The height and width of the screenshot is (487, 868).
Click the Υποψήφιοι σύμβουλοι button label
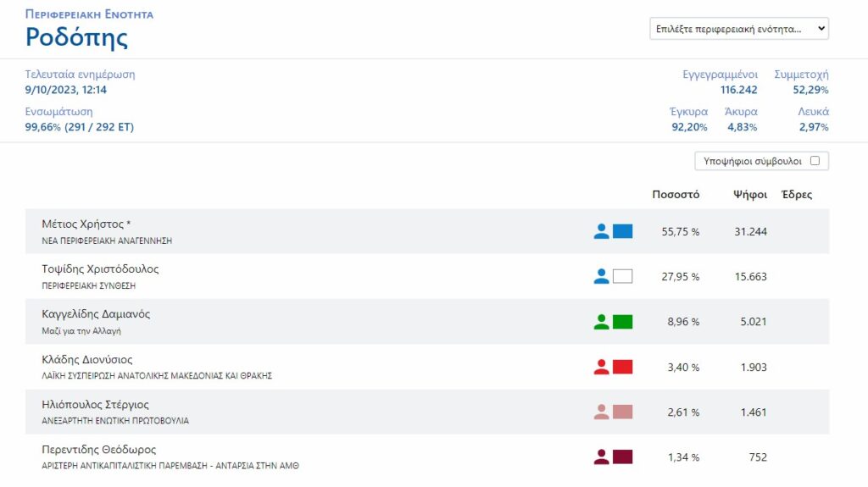(753, 161)
